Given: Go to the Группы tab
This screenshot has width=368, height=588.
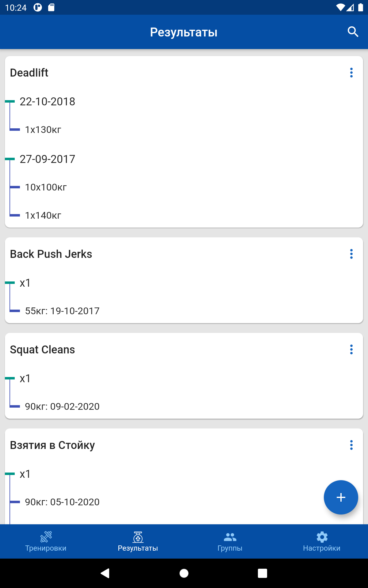Looking at the screenshot, I should click(230, 541).
